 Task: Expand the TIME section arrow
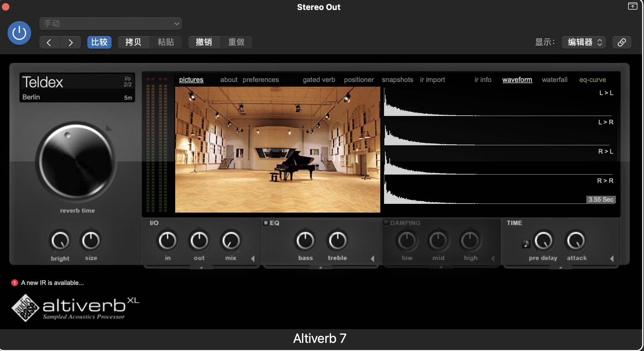[x=612, y=258]
